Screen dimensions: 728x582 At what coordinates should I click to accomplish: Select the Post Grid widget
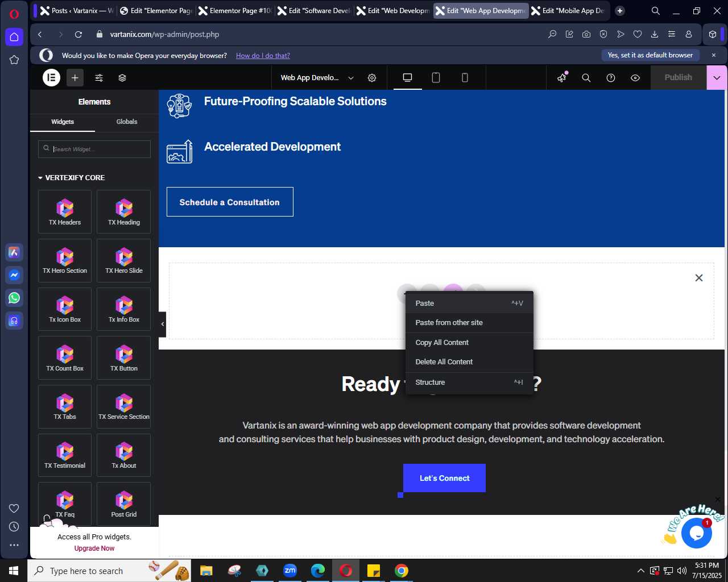[124, 504]
